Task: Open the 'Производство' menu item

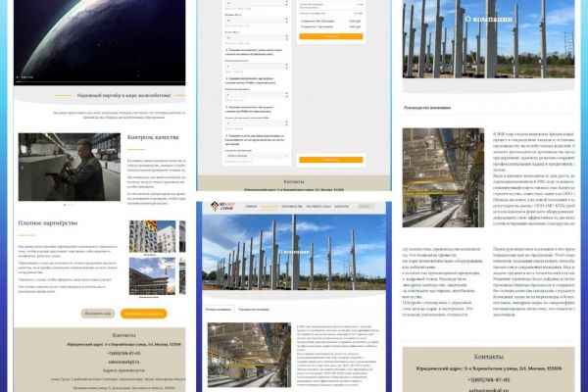Action: [292, 207]
